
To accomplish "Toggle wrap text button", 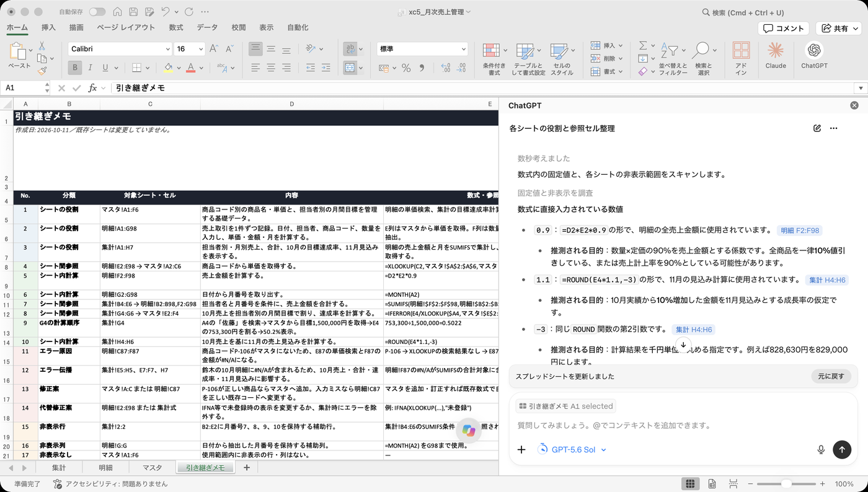I will coord(349,49).
